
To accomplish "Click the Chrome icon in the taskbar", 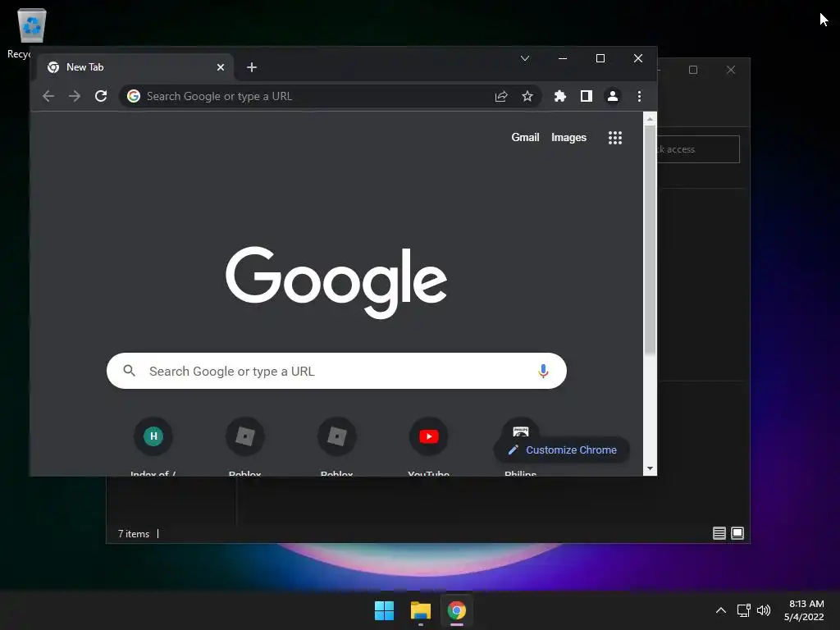I will click(x=457, y=610).
